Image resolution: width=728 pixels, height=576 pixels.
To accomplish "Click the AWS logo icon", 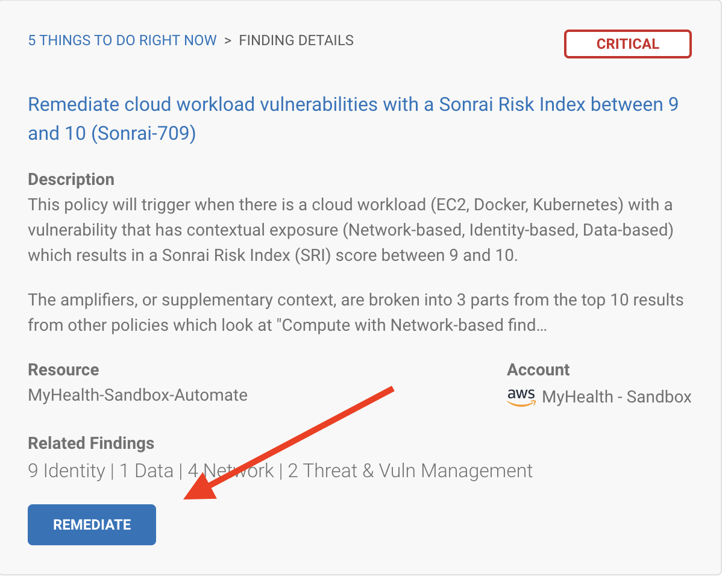I will point(521,397).
